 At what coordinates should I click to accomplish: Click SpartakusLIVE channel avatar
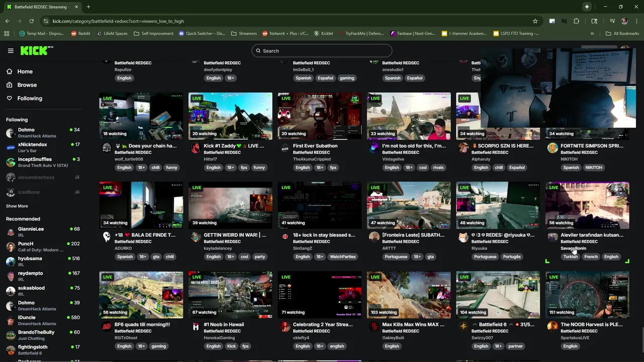tap(552, 326)
